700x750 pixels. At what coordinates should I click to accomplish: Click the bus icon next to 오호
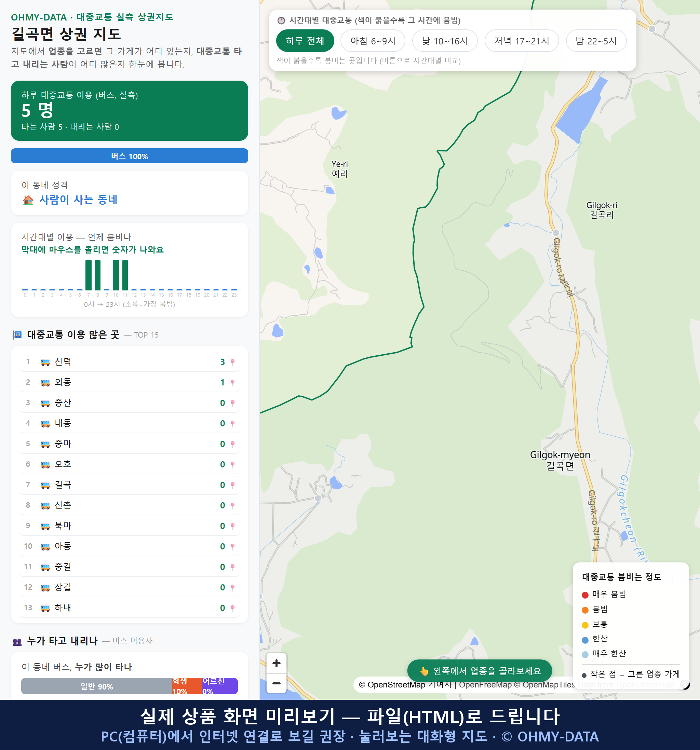point(45,464)
